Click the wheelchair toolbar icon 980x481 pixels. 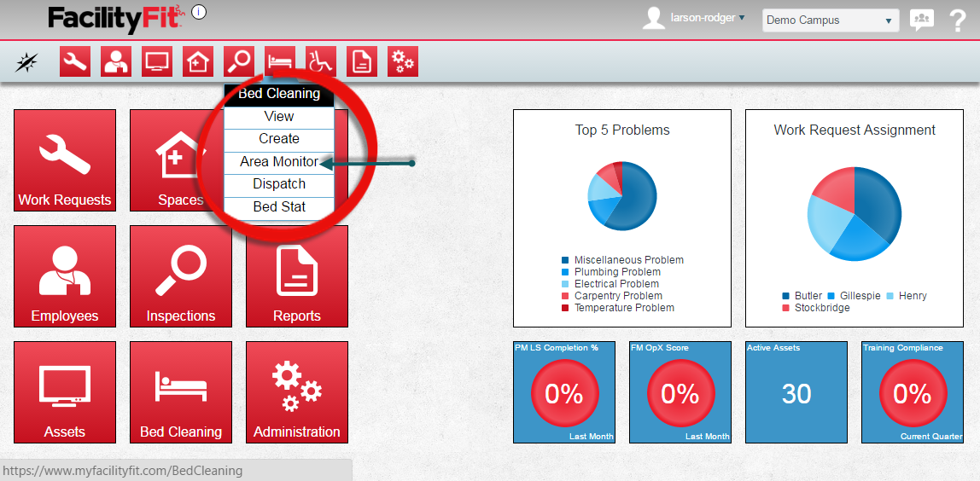coord(321,61)
